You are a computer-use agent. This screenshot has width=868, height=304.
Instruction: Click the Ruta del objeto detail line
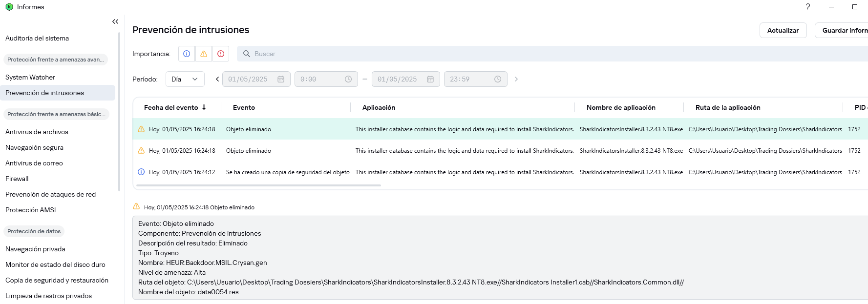coord(411,282)
